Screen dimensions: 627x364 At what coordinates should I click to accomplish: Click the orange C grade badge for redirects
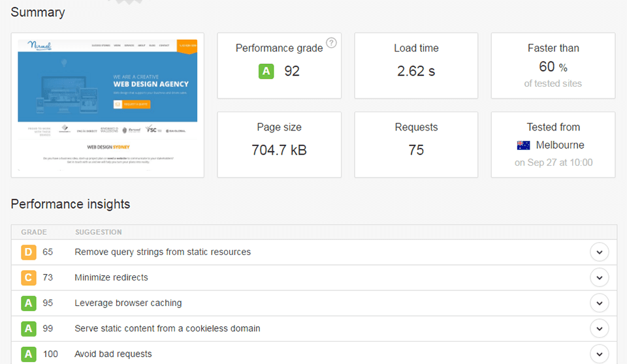pyautogui.click(x=28, y=278)
